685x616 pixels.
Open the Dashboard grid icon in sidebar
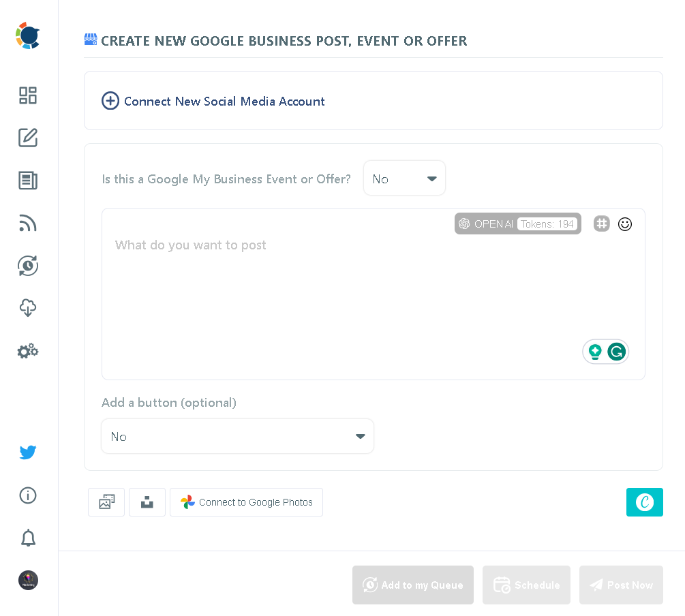[28, 96]
